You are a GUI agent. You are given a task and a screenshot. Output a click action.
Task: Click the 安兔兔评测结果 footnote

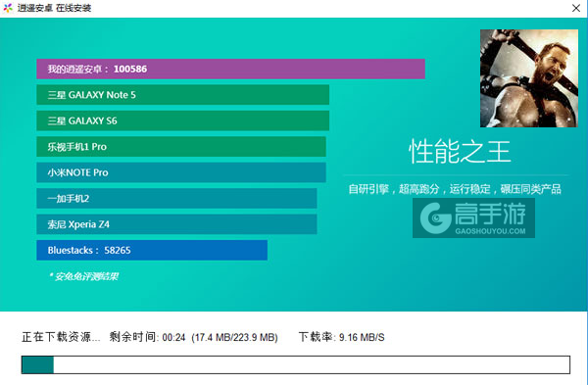point(83,276)
